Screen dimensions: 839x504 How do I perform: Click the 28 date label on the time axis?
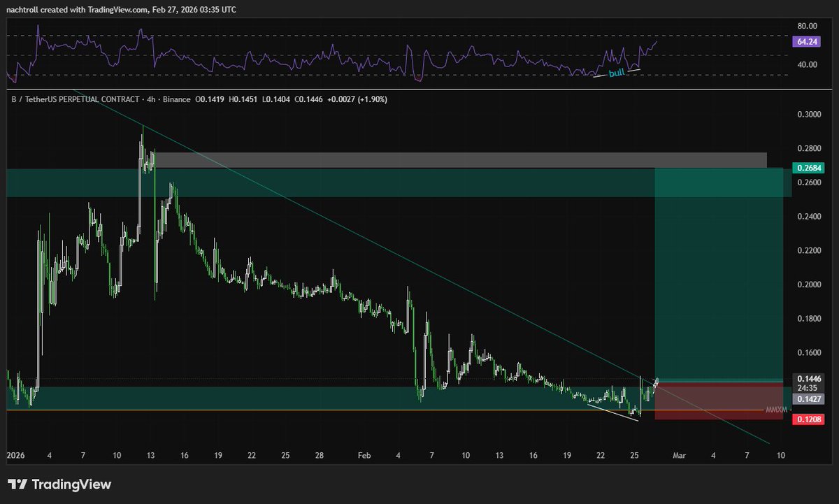point(318,455)
